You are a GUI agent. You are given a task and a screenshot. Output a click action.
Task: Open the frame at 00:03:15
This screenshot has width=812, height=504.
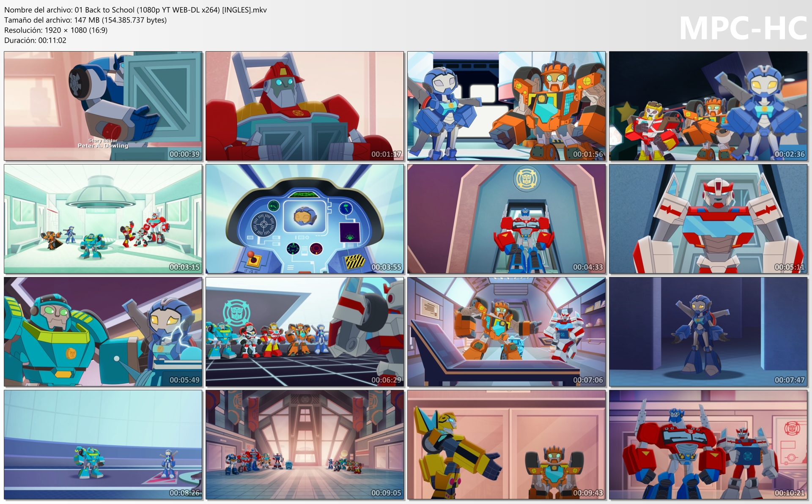pyautogui.click(x=103, y=219)
